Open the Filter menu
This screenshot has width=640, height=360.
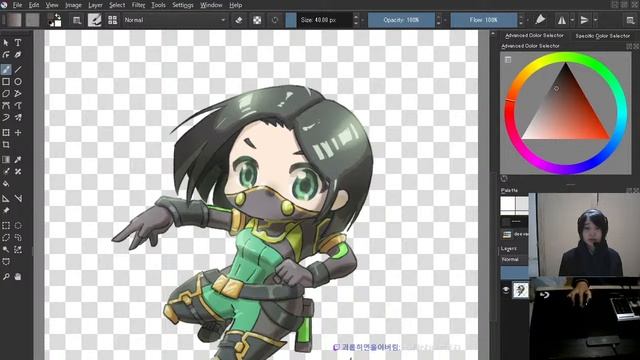(138, 5)
